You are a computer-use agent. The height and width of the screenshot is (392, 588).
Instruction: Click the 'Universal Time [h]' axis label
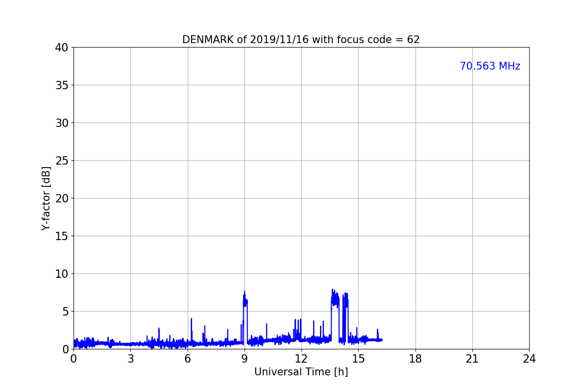coord(301,372)
